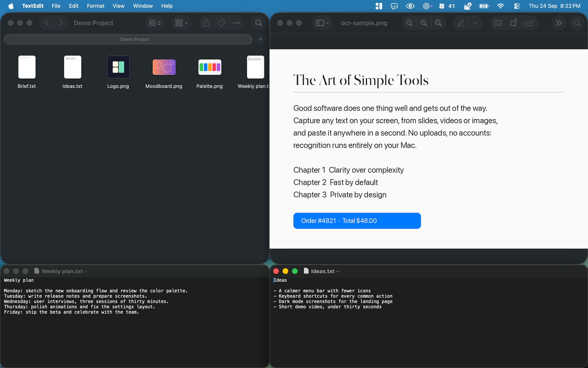This screenshot has height=368, width=588.
Task: Zoom to actual size in Preview
Action: pos(424,23)
